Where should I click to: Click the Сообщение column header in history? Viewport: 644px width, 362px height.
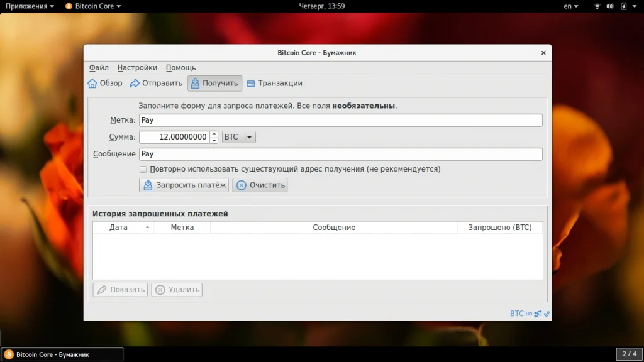pos(334,228)
